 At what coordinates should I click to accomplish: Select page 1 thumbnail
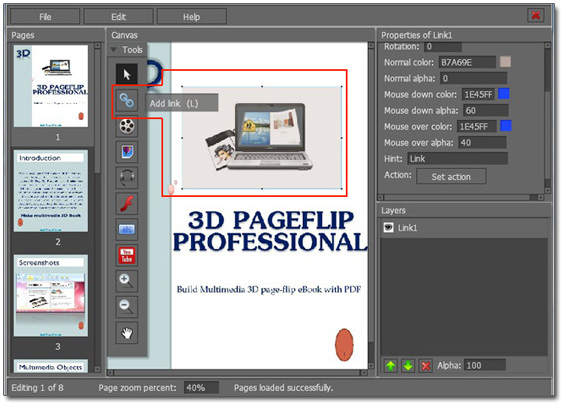coord(51,86)
